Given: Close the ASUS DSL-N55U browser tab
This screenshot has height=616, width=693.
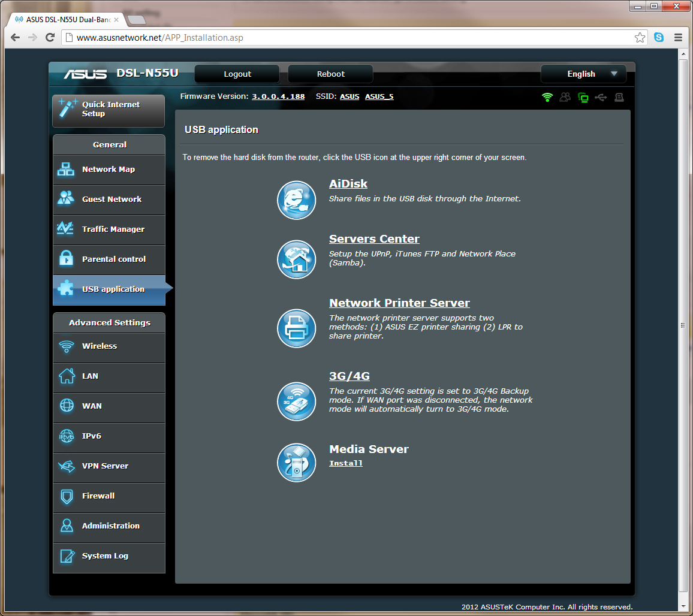Looking at the screenshot, I should [116, 19].
